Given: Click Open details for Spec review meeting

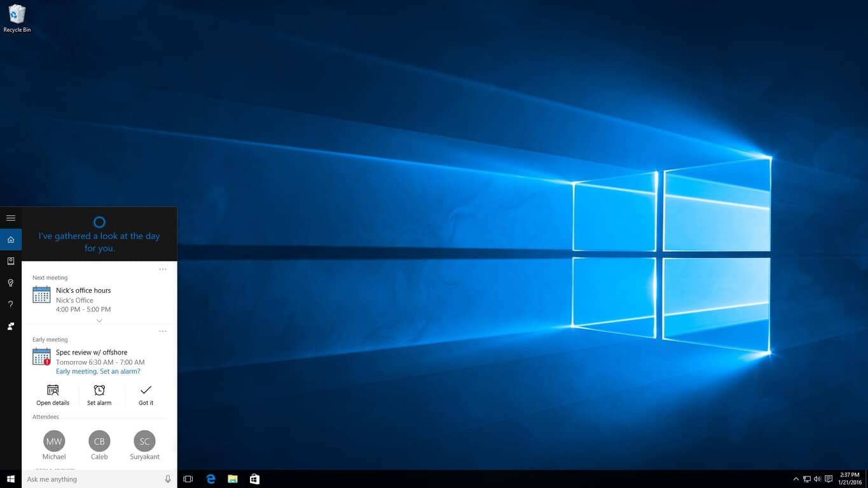Looking at the screenshot, I should (53, 394).
